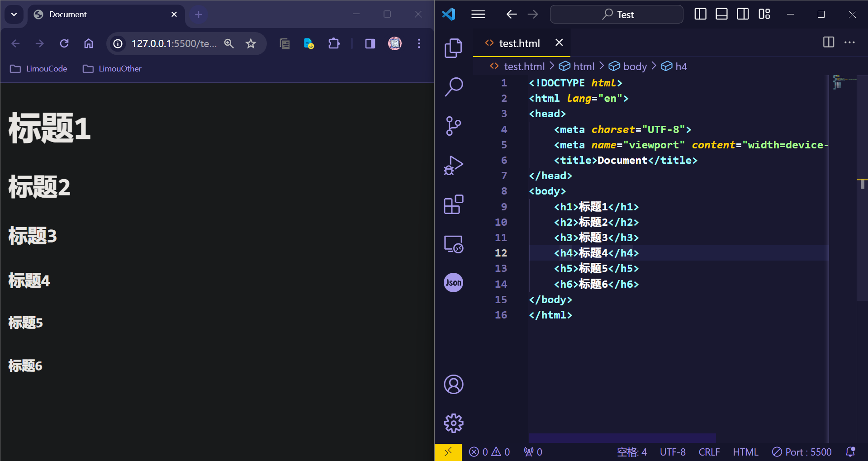The image size is (868, 461).
Task: Open the Run and Debug view
Action: (453, 165)
